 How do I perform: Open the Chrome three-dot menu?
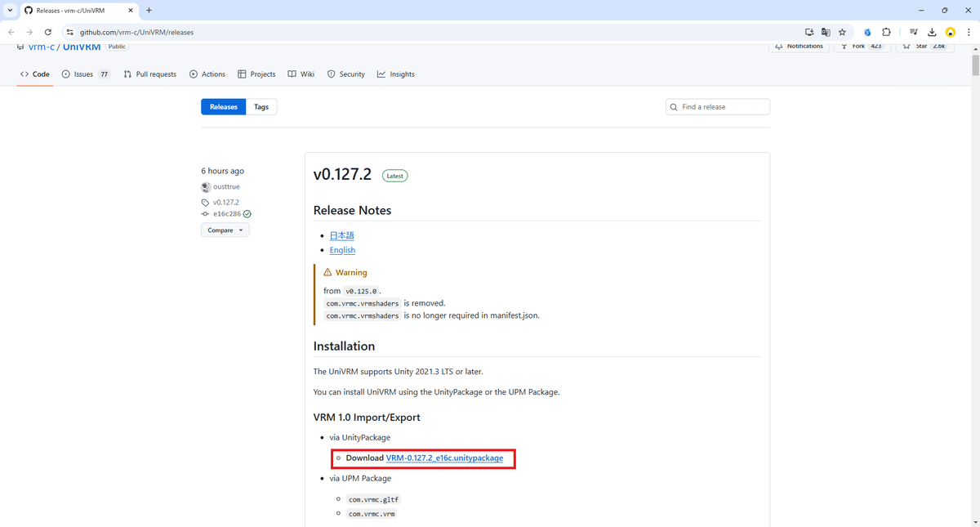coord(967,32)
